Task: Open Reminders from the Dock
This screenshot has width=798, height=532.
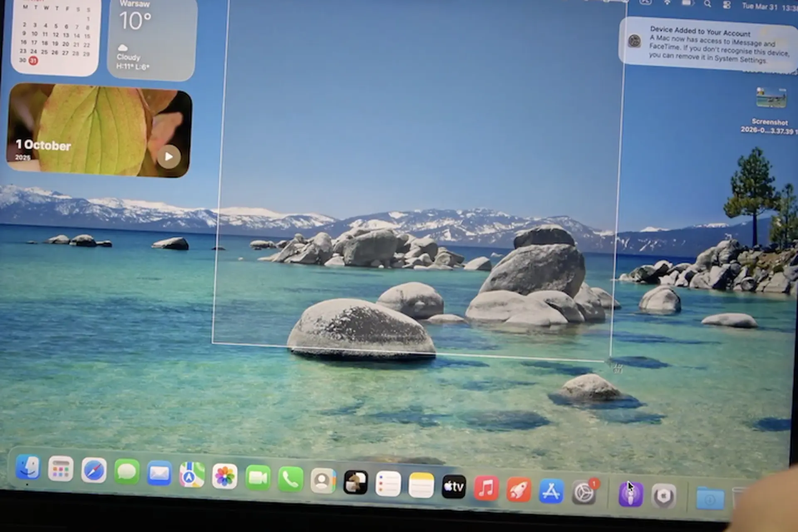Action: [x=388, y=484]
